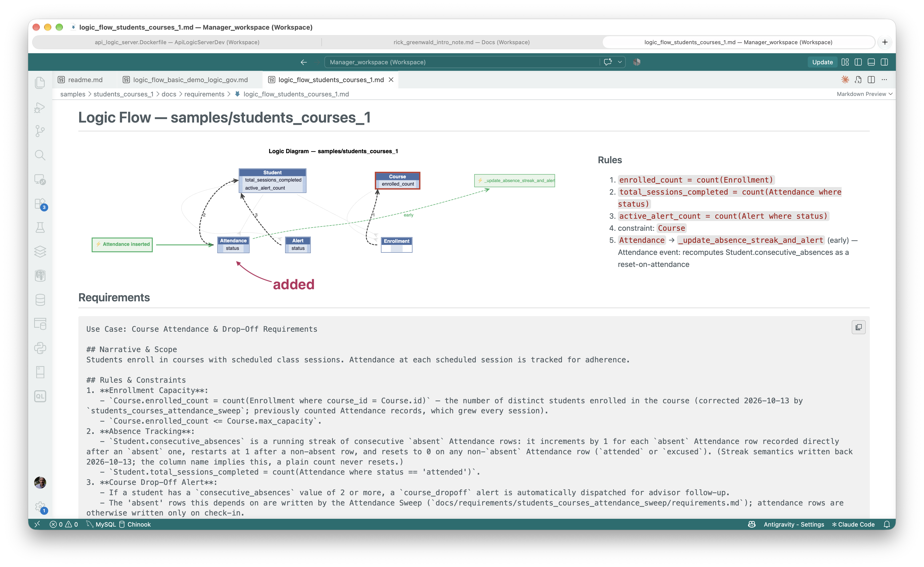
Task: Click the Update button
Action: point(822,62)
